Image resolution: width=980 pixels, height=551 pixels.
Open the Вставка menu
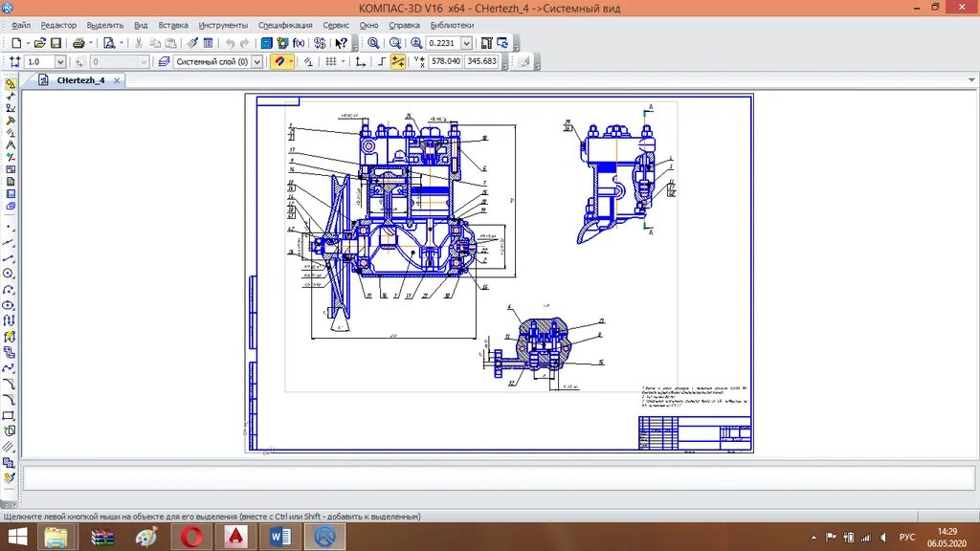pos(173,25)
